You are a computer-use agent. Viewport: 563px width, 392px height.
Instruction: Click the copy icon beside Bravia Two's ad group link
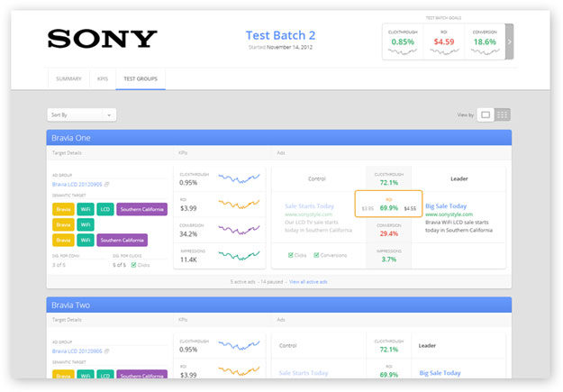106,351
